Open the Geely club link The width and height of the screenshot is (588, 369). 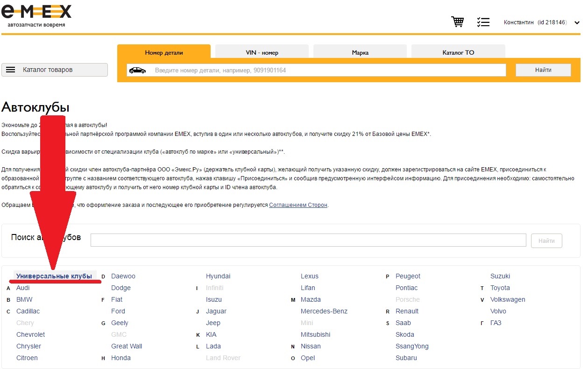120,323
